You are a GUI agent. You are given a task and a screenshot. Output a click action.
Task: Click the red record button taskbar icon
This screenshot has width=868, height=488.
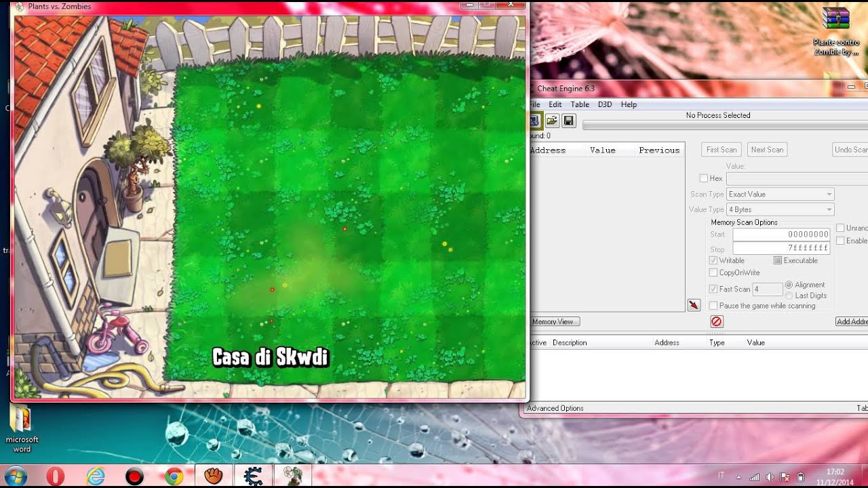[x=135, y=476]
